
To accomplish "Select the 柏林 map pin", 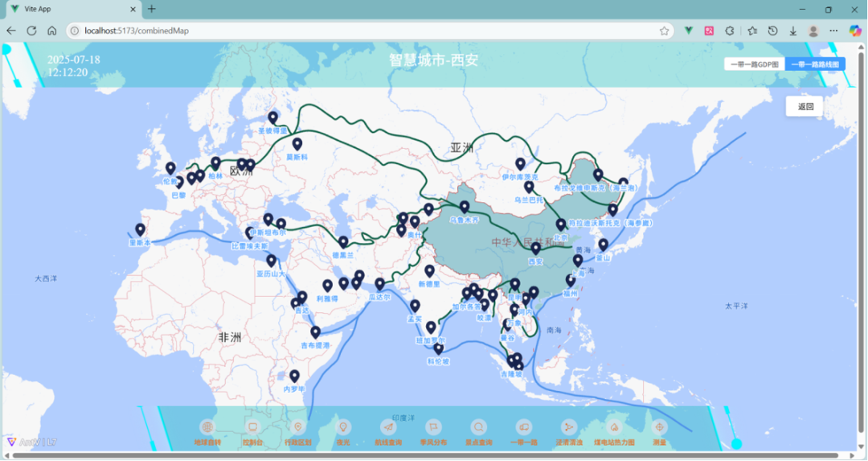I will click(x=216, y=163).
